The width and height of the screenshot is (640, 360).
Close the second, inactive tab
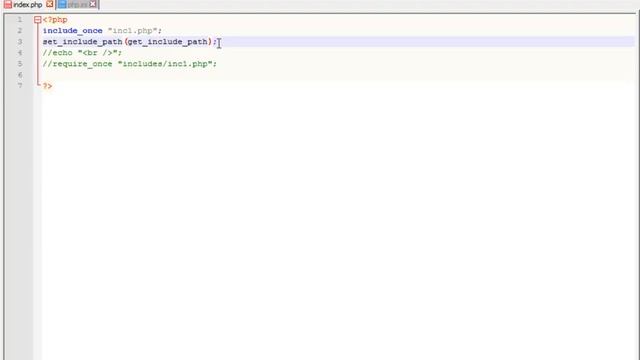pyautogui.click(x=93, y=4)
